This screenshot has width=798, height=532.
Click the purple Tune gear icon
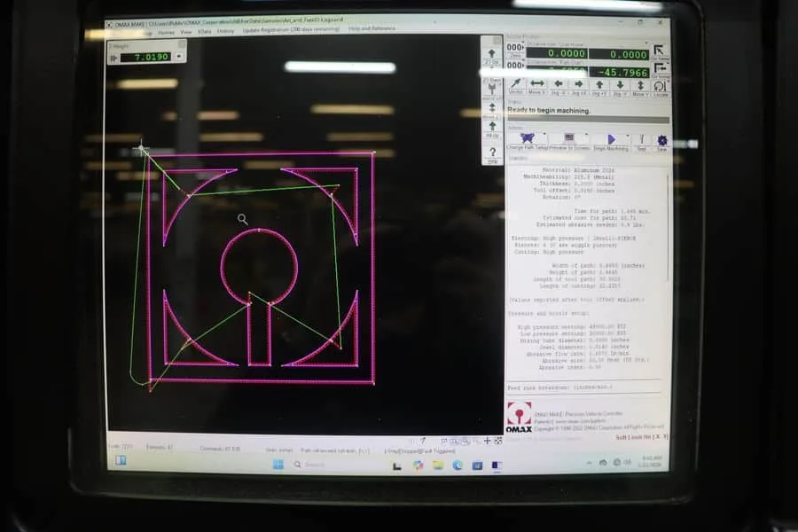tap(661, 140)
